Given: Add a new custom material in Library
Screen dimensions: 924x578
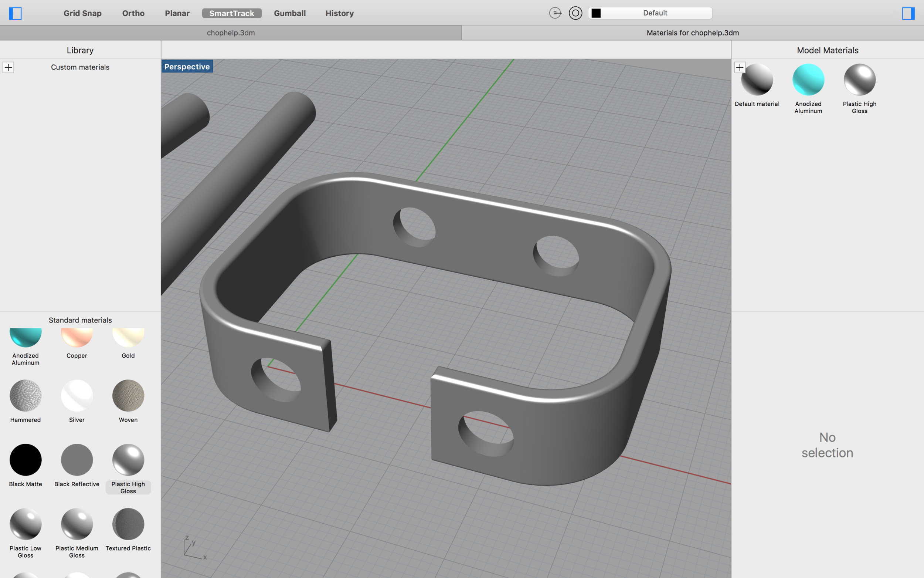Looking at the screenshot, I should tap(9, 67).
